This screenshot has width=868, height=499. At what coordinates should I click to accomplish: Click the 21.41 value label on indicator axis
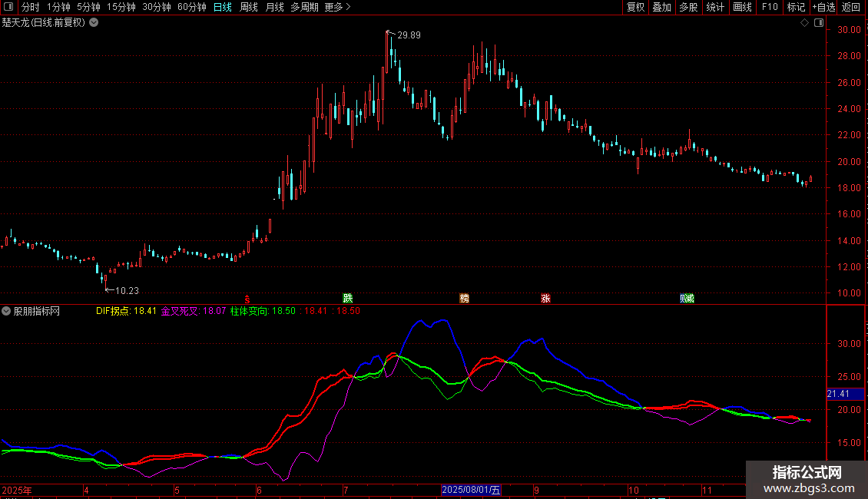837,394
